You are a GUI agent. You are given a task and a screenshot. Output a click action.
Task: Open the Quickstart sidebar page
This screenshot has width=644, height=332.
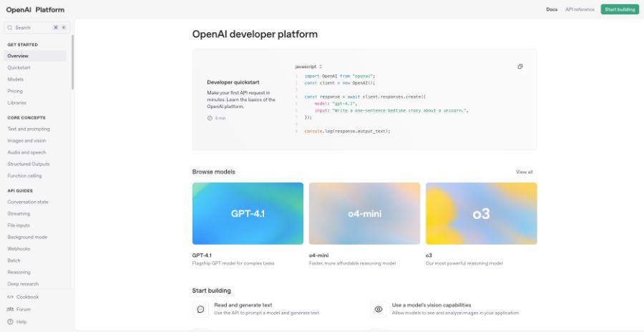pyautogui.click(x=19, y=67)
